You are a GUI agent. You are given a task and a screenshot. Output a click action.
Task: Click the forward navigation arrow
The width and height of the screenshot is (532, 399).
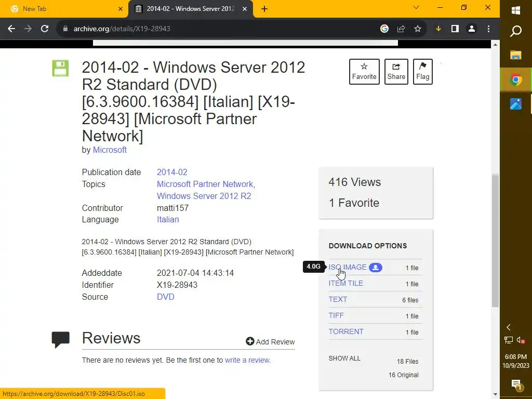28,29
